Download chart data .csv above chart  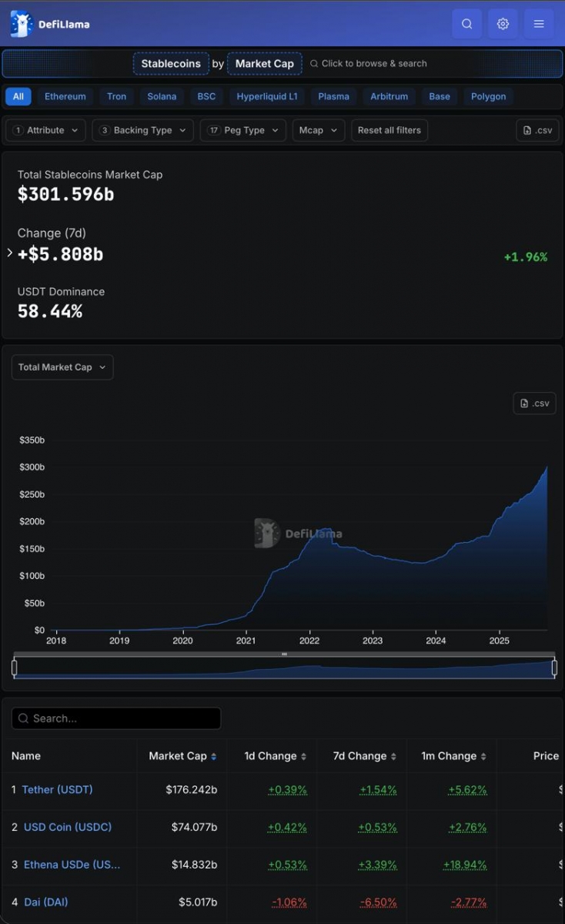coord(534,403)
